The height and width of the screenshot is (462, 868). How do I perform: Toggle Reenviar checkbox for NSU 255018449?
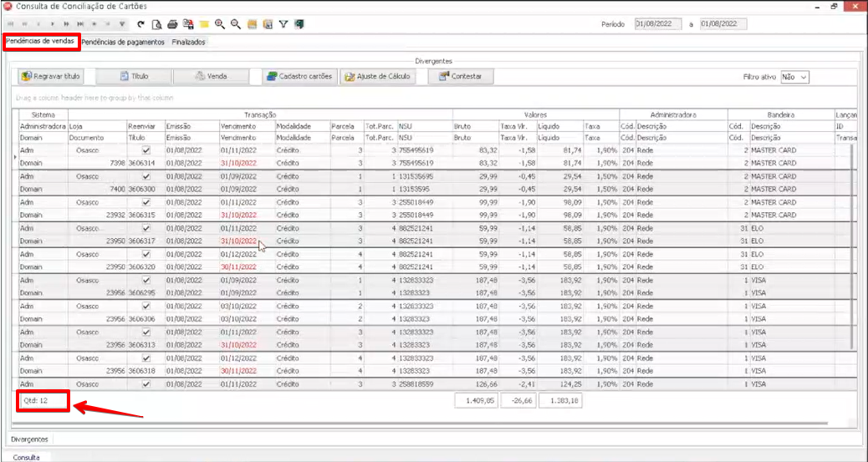tap(146, 202)
